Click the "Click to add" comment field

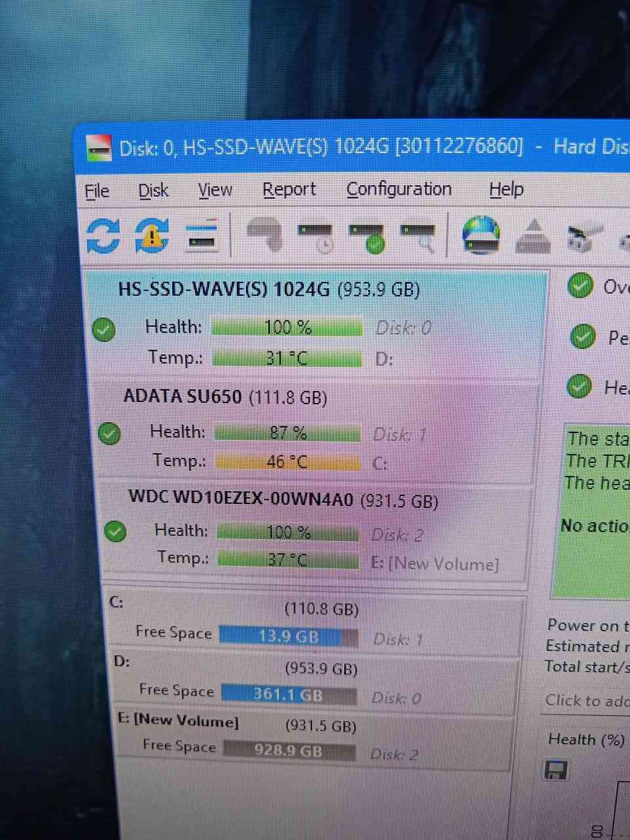[x=587, y=701]
